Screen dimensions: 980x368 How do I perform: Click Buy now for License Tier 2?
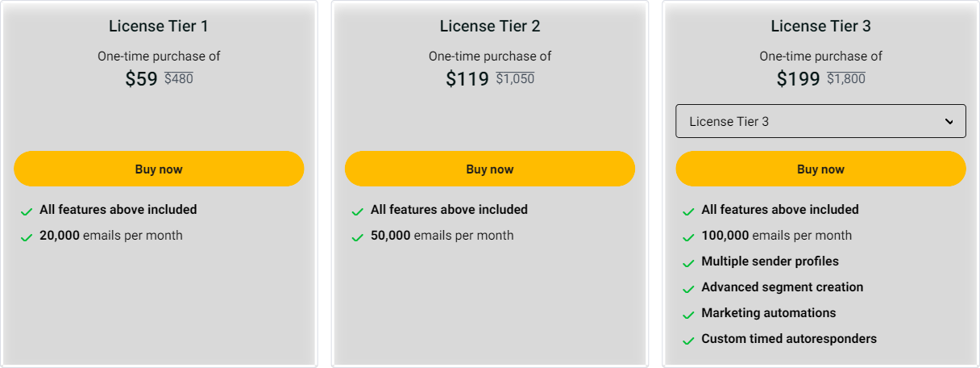tap(489, 169)
